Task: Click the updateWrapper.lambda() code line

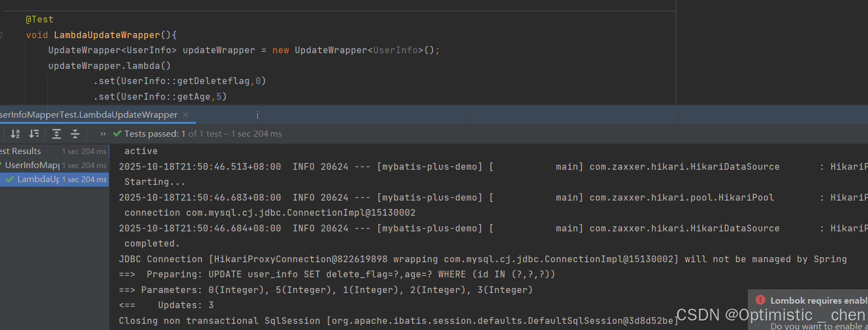Action: (110, 66)
